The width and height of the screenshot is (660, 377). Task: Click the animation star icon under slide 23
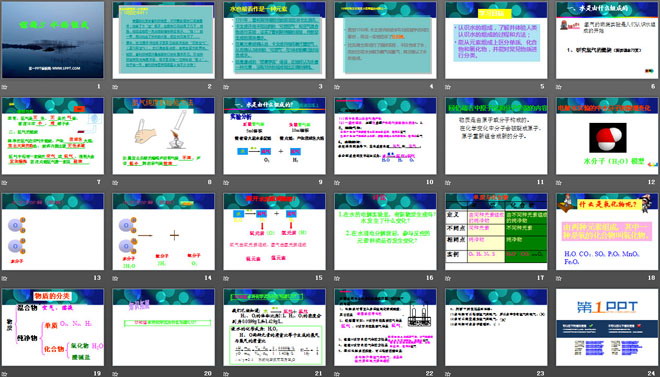coord(448,374)
